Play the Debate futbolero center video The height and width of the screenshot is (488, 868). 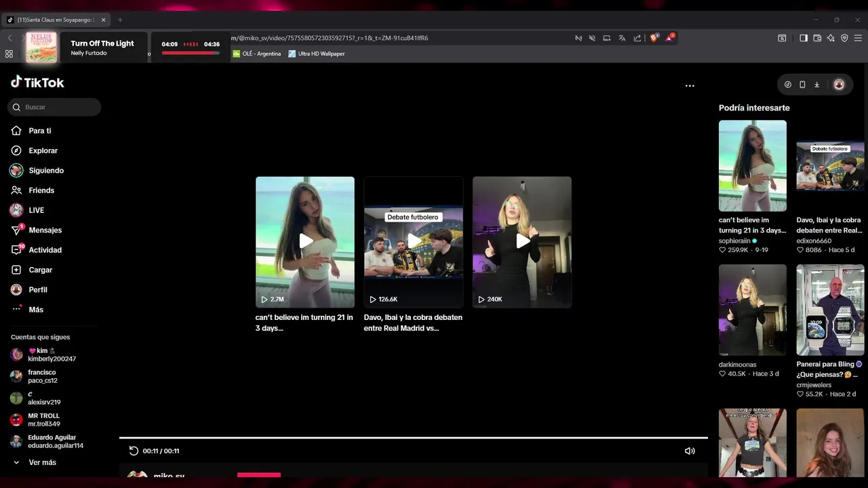tap(414, 242)
